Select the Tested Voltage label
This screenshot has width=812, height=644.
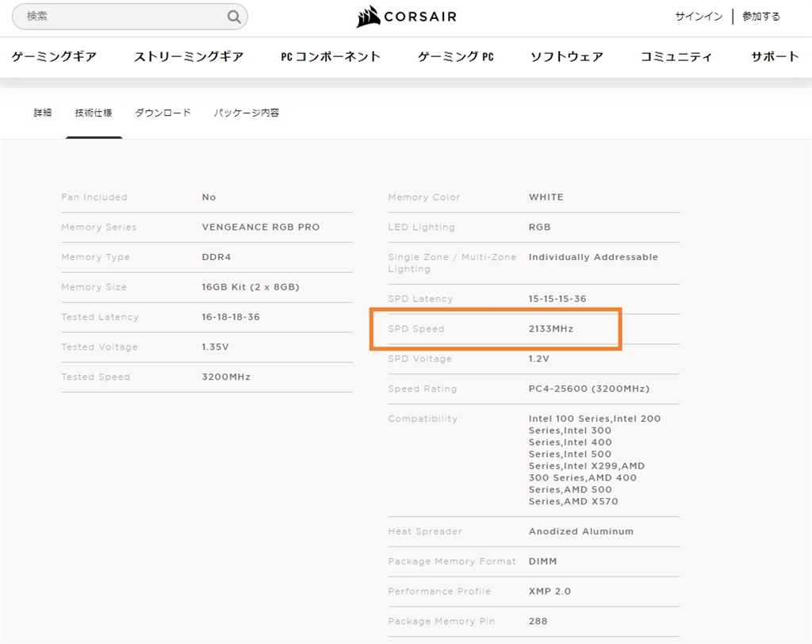click(x=99, y=347)
